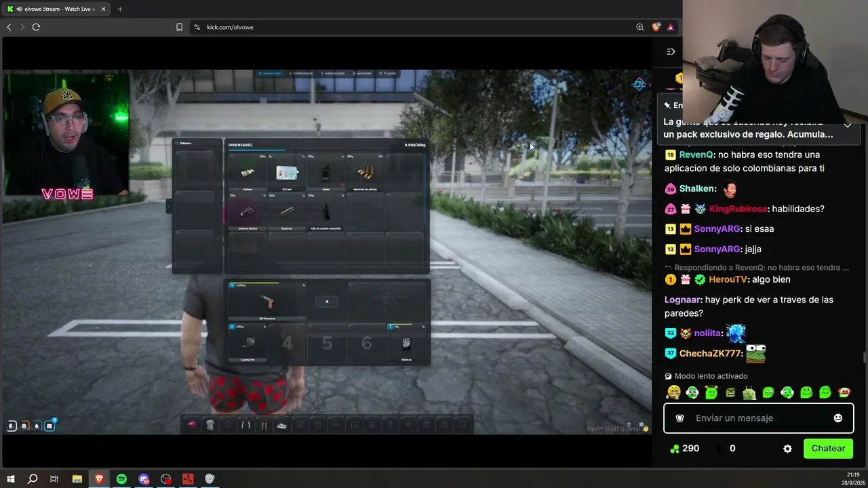The width and height of the screenshot is (868, 488).
Task: Select the pistol ammunition item
Action: [x=366, y=173]
